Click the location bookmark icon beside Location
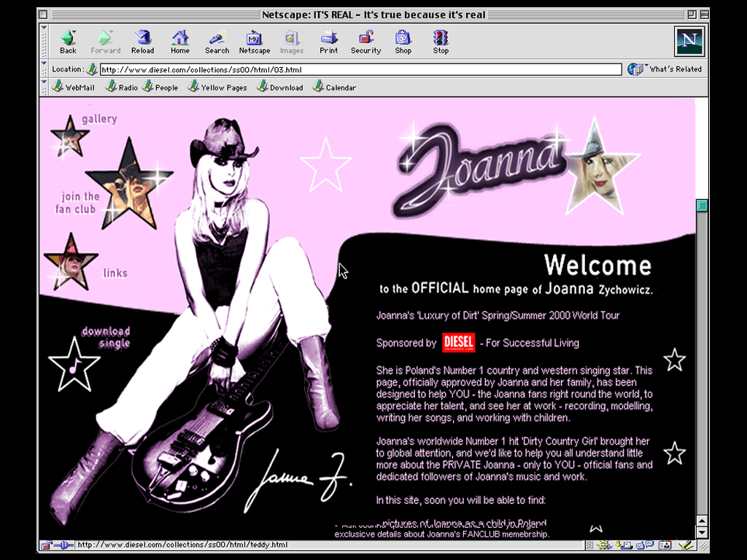 [91, 69]
